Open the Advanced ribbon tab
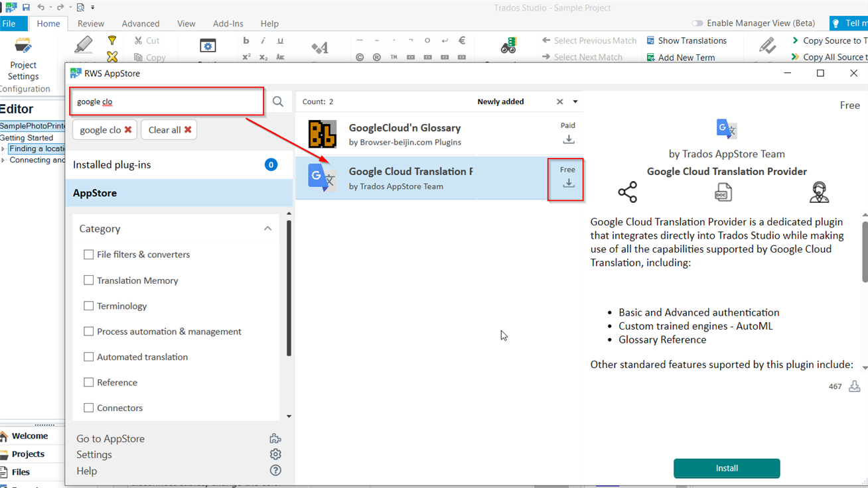 pos(141,23)
